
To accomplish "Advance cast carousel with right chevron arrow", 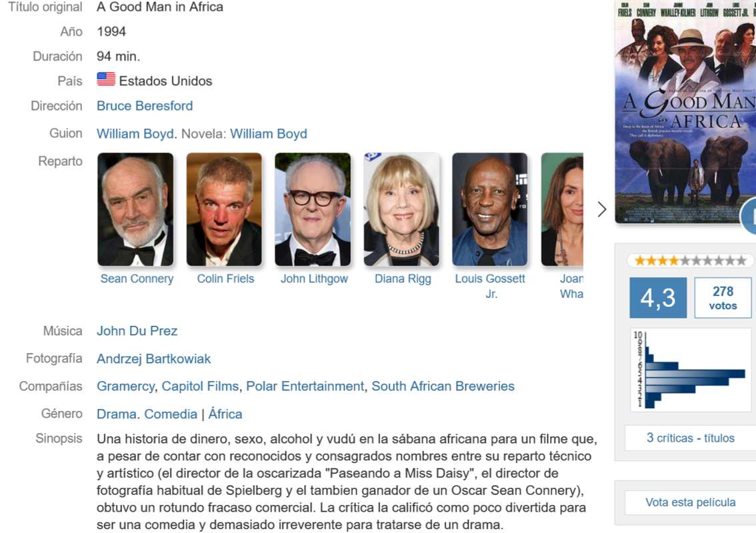I will (602, 209).
